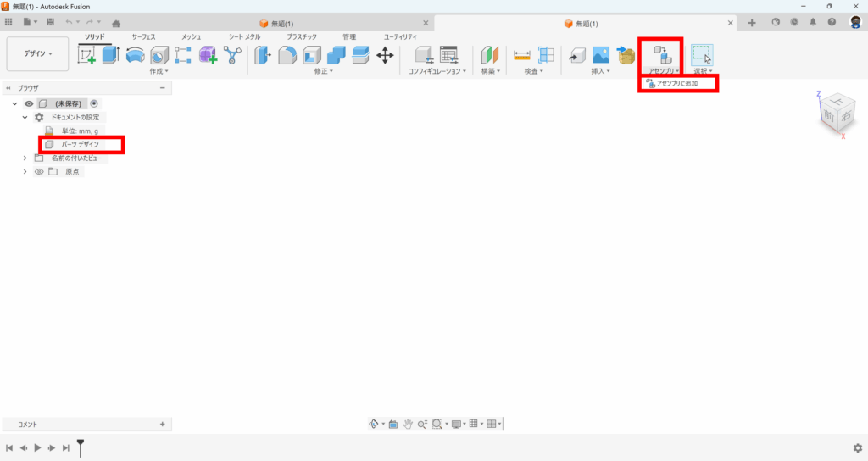Expand the 名前の付いたビュー folder
The width and height of the screenshot is (868, 461).
[x=25, y=158]
